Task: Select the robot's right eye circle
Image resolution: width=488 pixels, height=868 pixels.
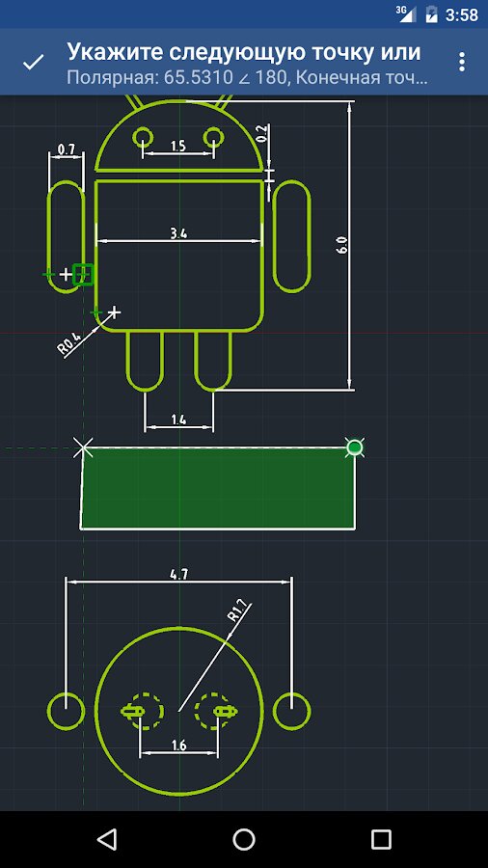Action: click(x=213, y=136)
